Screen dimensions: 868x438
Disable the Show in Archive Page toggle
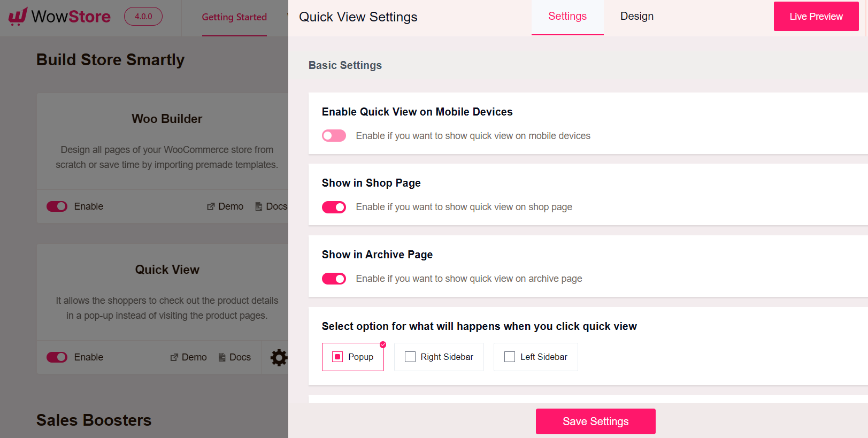[x=334, y=279]
